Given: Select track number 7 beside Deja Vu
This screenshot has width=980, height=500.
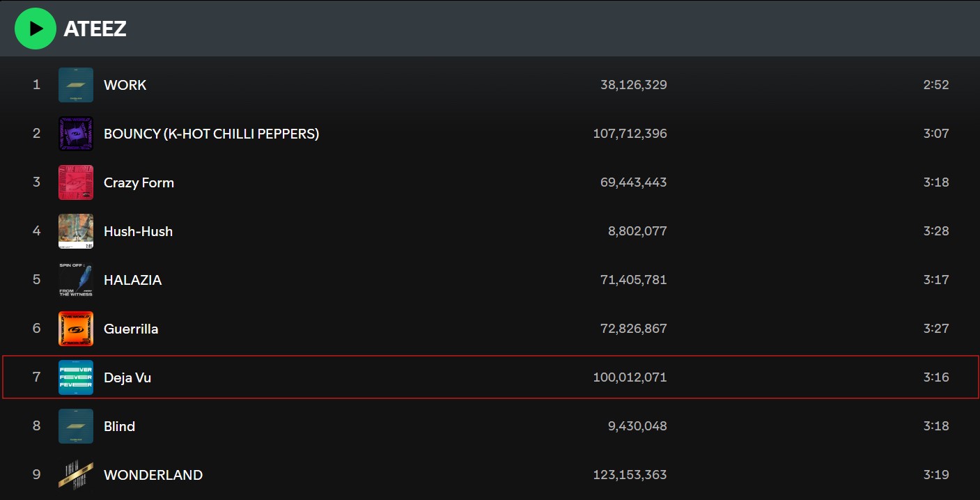Looking at the screenshot, I should (x=37, y=377).
